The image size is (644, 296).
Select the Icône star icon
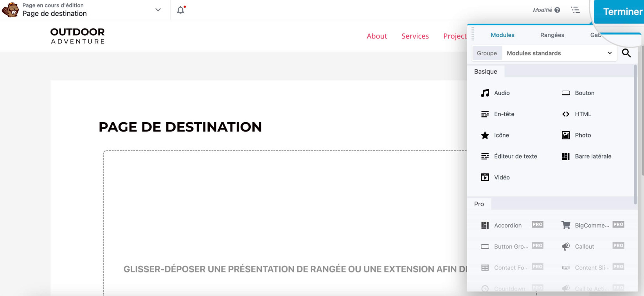485,135
